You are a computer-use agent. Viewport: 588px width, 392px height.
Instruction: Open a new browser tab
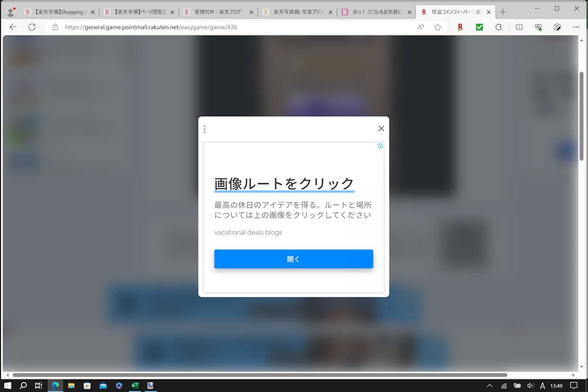click(503, 12)
